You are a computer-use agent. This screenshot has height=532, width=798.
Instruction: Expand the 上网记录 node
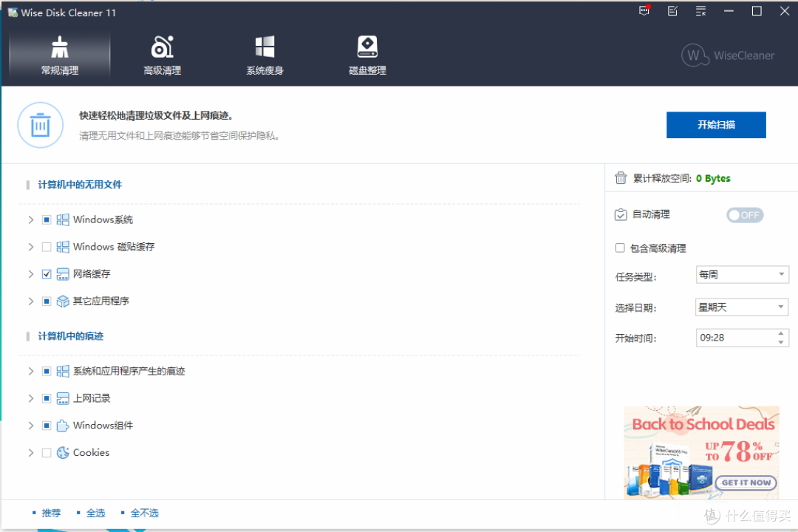click(x=30, y=398)
